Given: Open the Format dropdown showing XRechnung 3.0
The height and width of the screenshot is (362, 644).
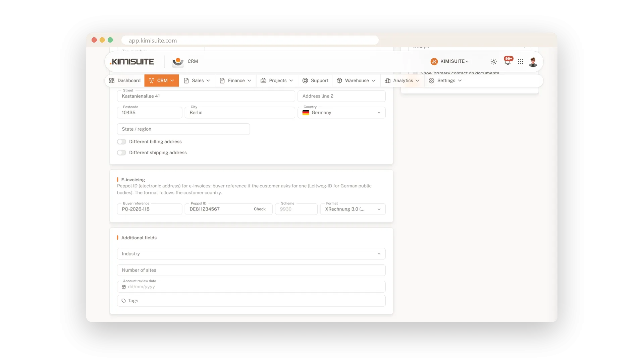Looking at the screenshot, I should click(353, 209).
